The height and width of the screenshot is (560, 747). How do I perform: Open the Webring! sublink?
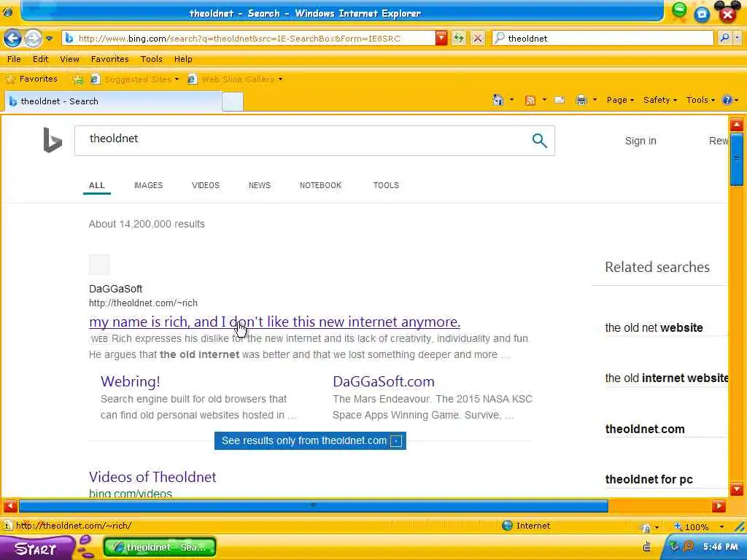point(130,381)
